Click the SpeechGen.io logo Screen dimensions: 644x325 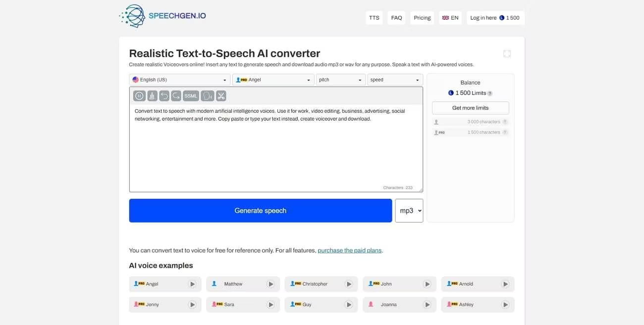163,16
